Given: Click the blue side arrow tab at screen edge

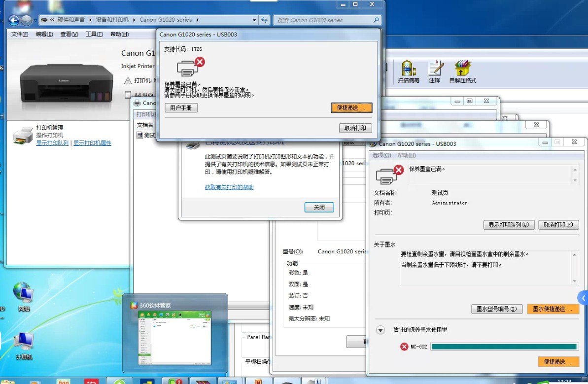Looking at the screenshot, I should [583, 298].
